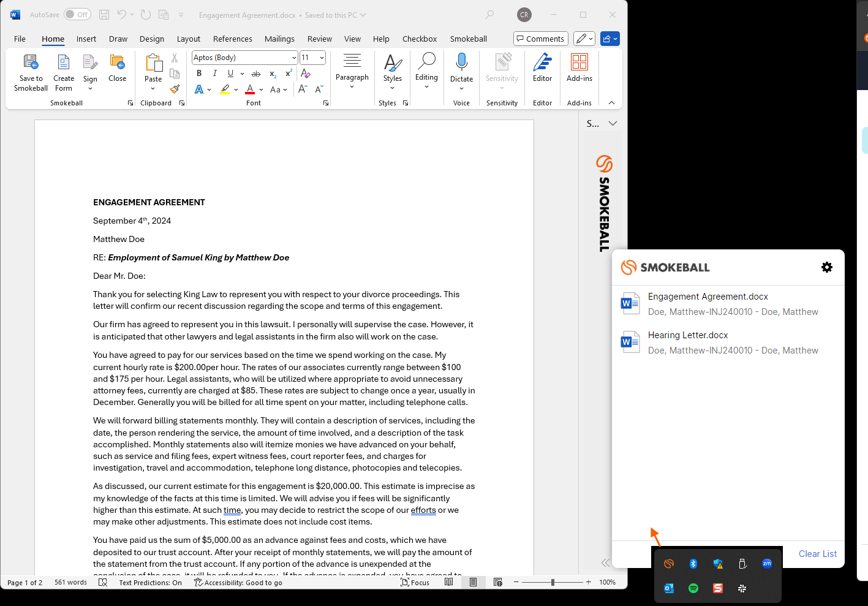Open the font name dropdown
The image size is (868, 606).
[x=294, y=58]
